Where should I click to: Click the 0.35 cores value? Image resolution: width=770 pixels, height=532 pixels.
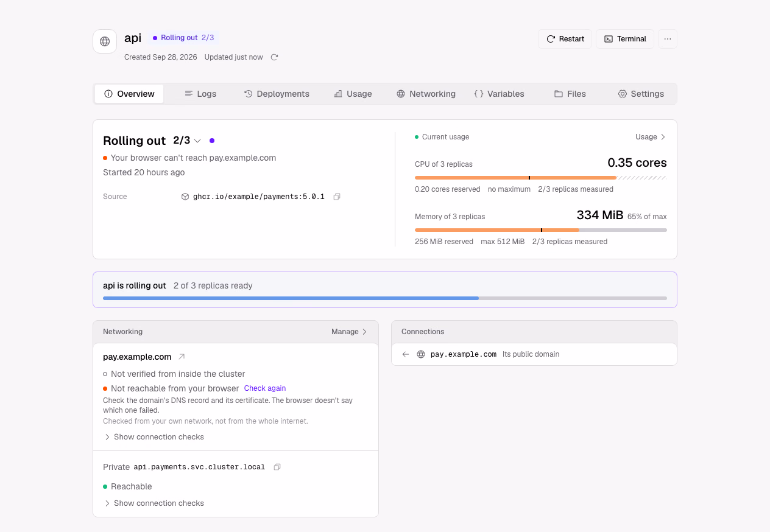point(637,163)
